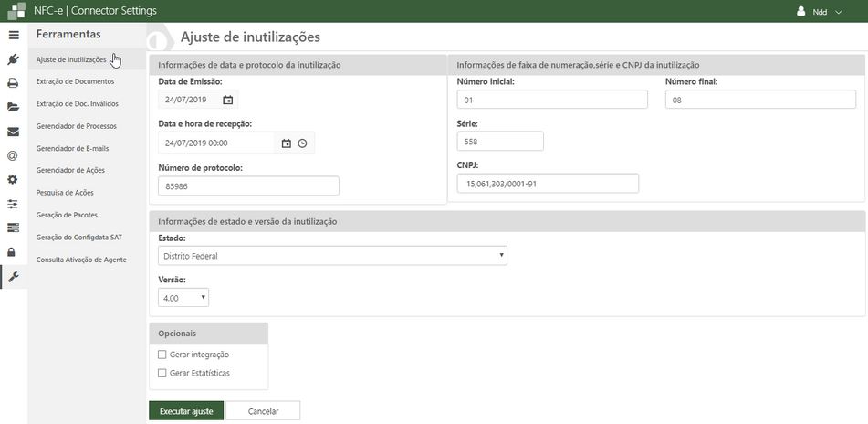Check the Gerar Estatísticas option
This screenshot has height=424, width=868.
tap(162, 373)
